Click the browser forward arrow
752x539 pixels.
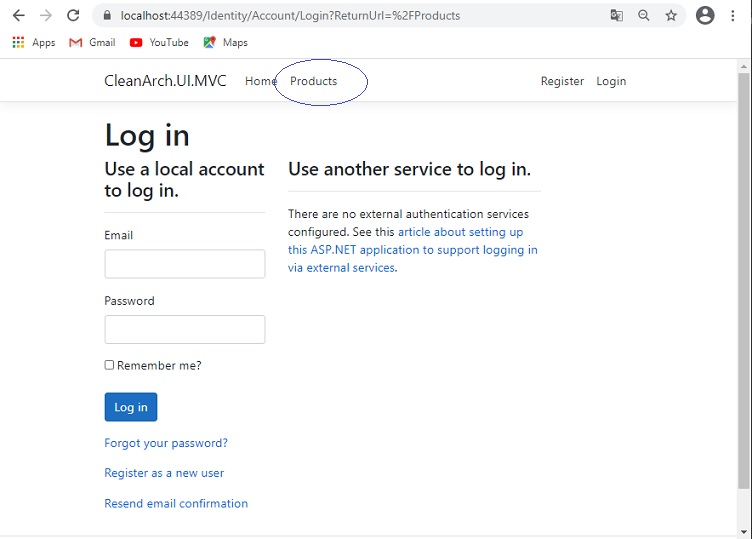click(46, 15)
